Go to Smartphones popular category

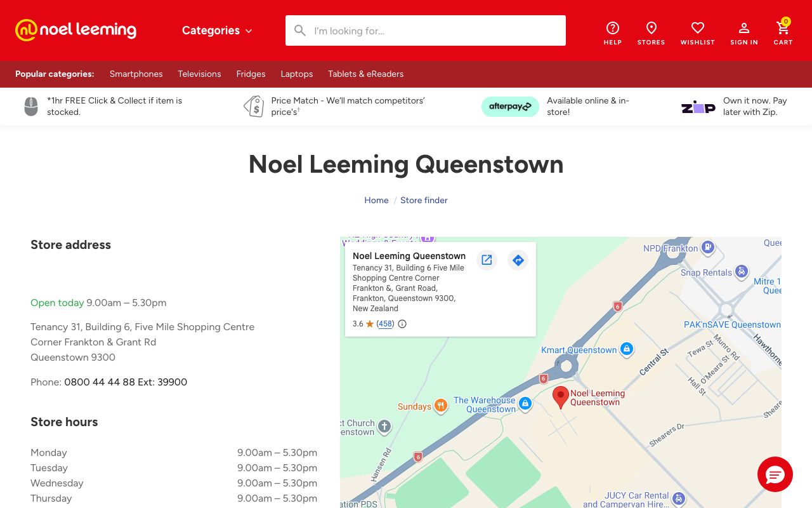tap(136, 74)
